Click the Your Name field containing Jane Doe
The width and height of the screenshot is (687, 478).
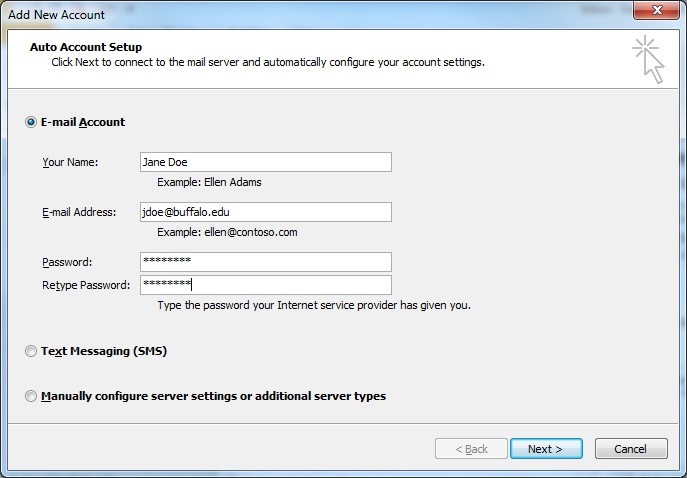tap(265, 162)
